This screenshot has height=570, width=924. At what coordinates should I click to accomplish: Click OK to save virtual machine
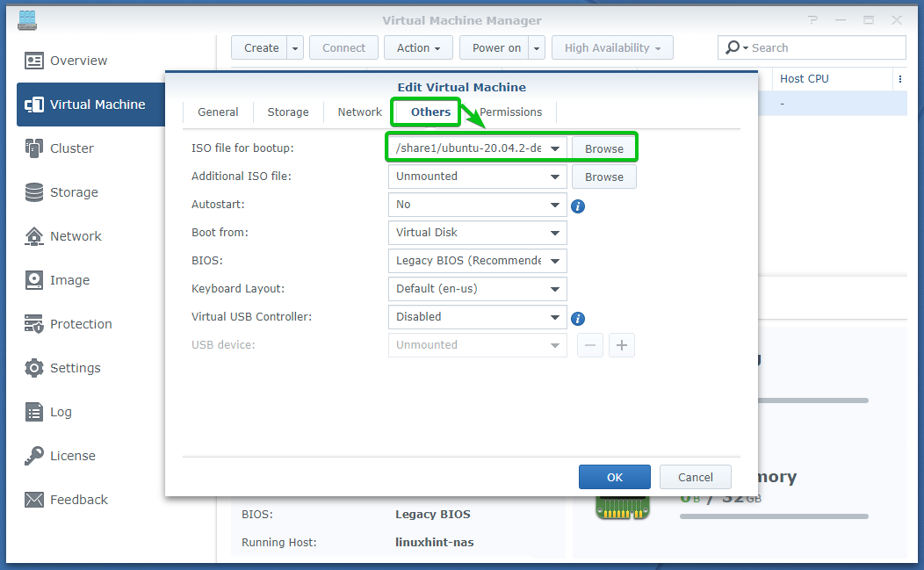(615, 477)
